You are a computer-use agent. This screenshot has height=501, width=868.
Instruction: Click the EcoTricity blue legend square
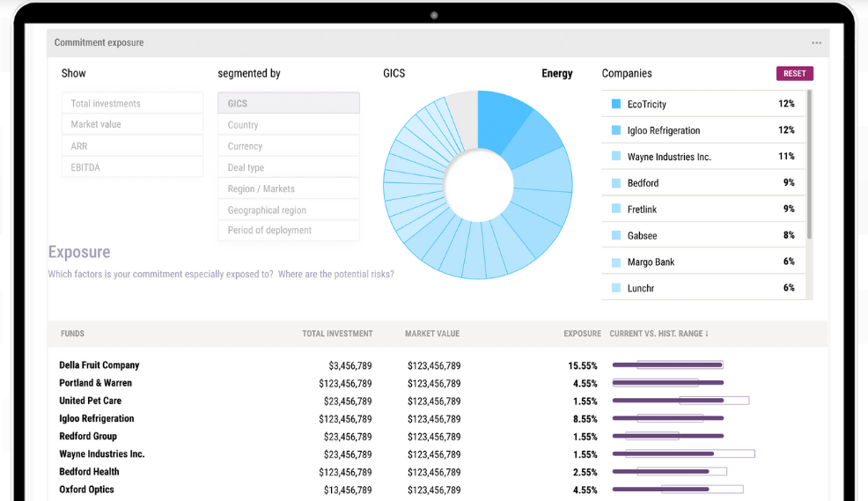click(616, 104)
